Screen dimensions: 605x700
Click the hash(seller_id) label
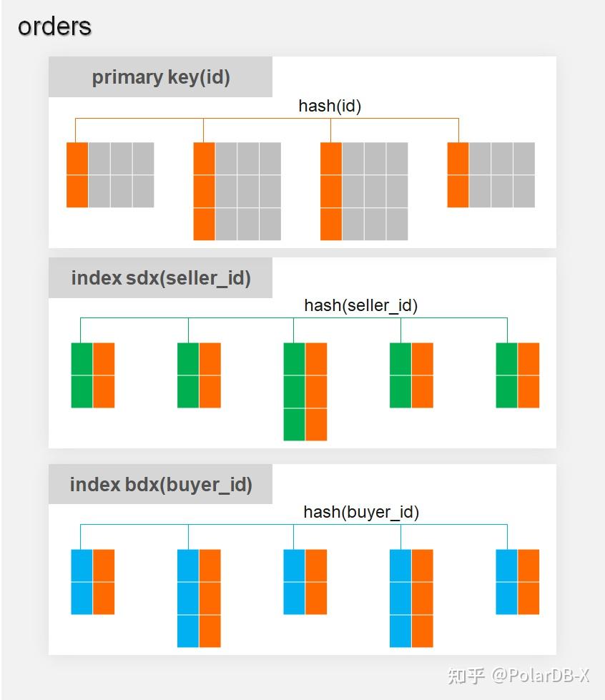360,305
